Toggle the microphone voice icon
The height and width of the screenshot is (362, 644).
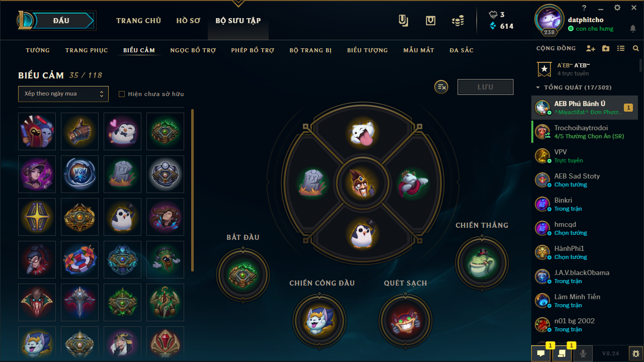[x=583, y=353]
